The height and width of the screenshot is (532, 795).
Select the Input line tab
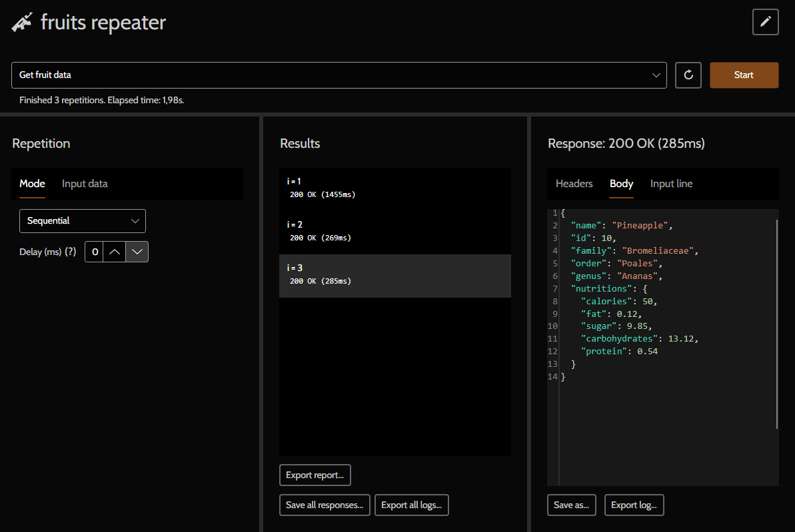671,184
